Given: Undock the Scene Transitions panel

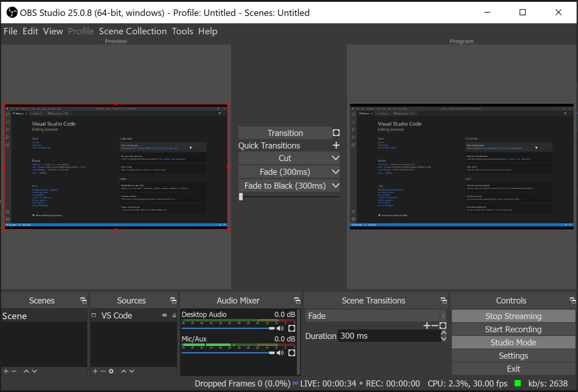Looking at the screenshot, I should [x=443, y=300].
